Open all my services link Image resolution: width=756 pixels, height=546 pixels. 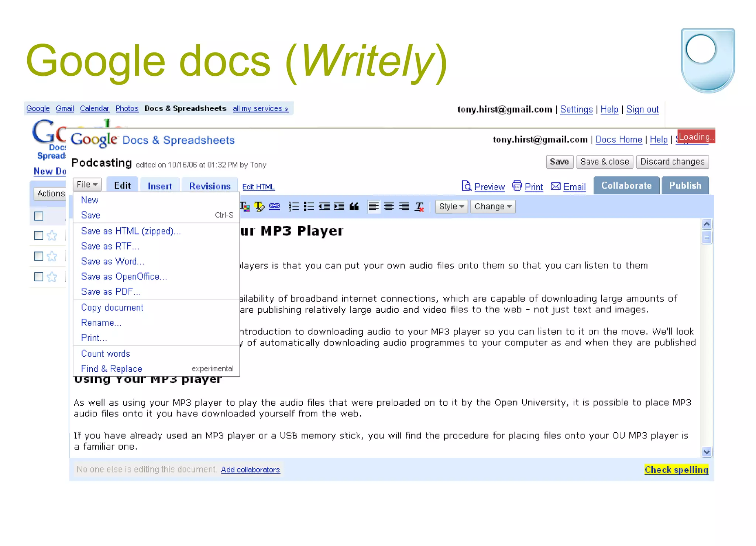pos(261,109)
